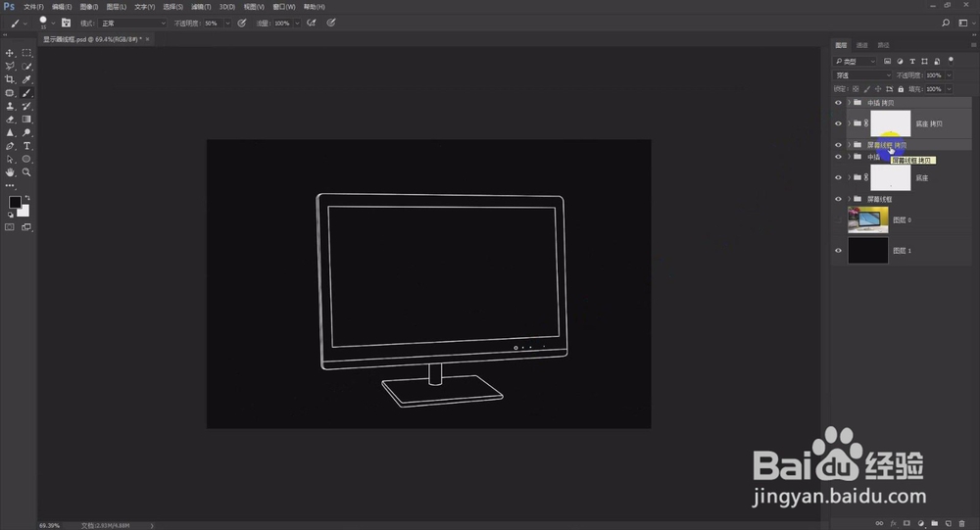Select the Brush tool in the toolbox
Viewport: 980px width, 530px height.
[x=26, y=93]
